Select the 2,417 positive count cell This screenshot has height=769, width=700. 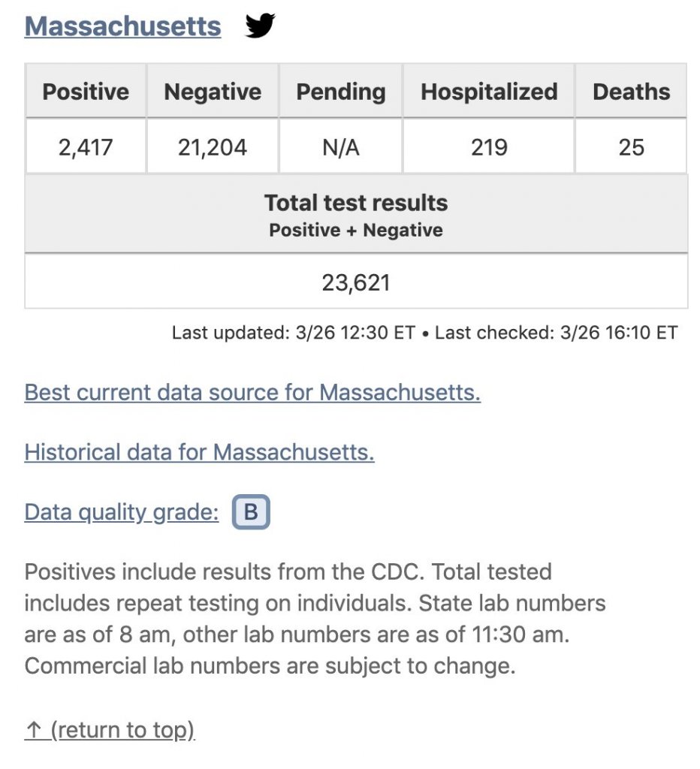pyautogui.click(x=86, y=147)
